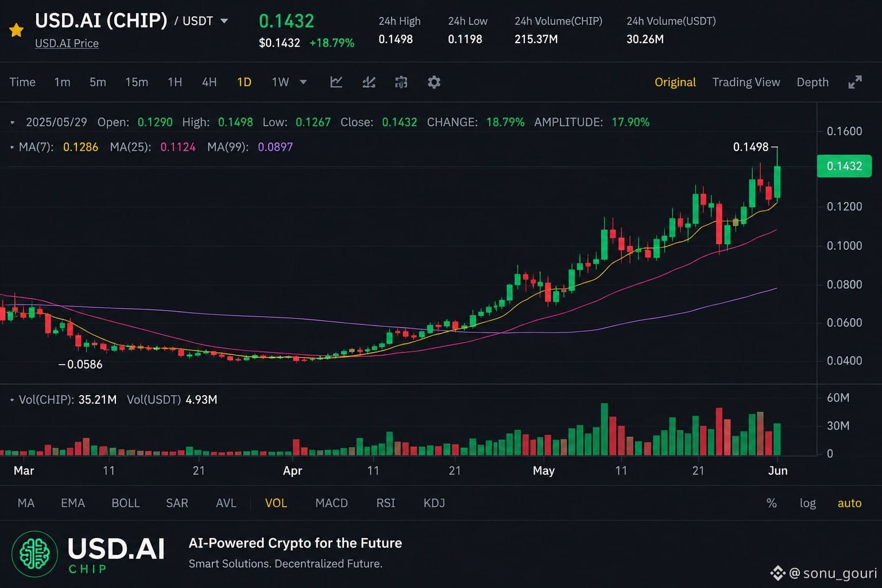Open the CHIP/USDT pair dropdown arrow

[225, 21]
